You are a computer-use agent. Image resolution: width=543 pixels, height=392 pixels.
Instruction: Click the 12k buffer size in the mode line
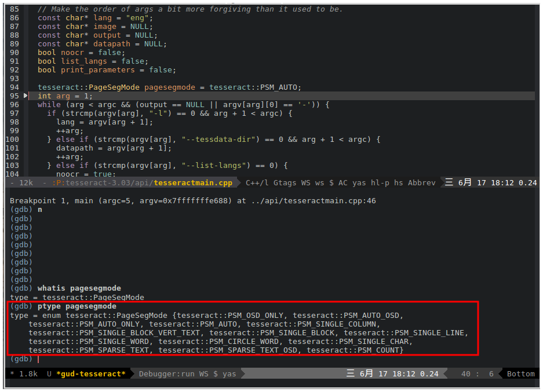26,182
